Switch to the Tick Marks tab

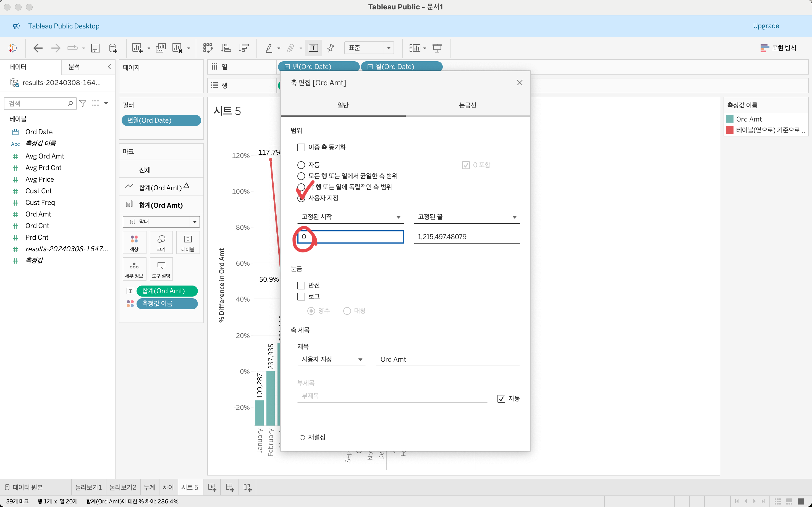467,105
